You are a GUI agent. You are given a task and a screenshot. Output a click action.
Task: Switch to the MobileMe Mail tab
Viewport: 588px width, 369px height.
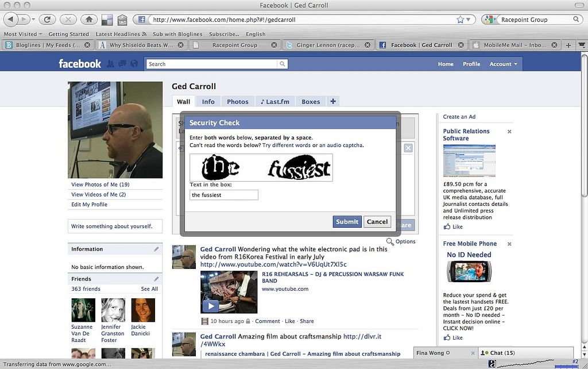click(x=514, y=45)
